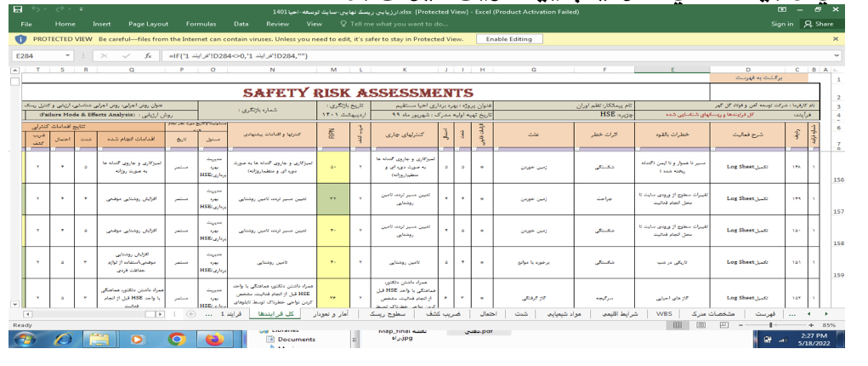Open Customize Quick Access Toolbar dropdown
The height and width of the screenshot is (366, 868).
click(81, 10)
